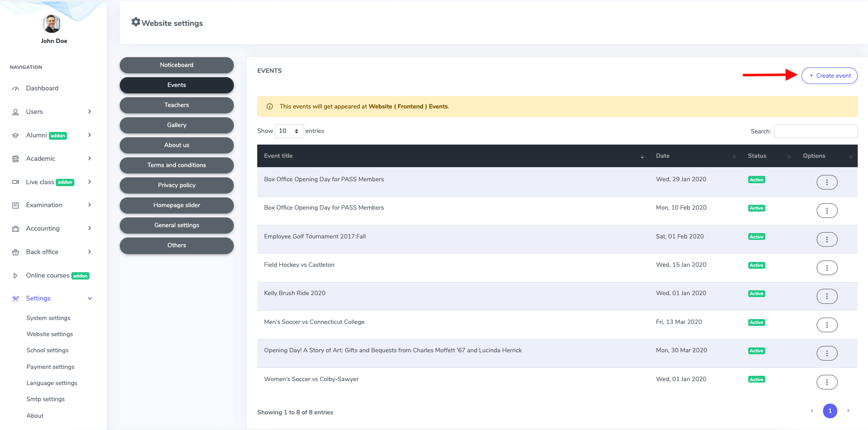
Task: Open School settings link in sidebar
Action: pyautogui.click(x=47, y=350)
